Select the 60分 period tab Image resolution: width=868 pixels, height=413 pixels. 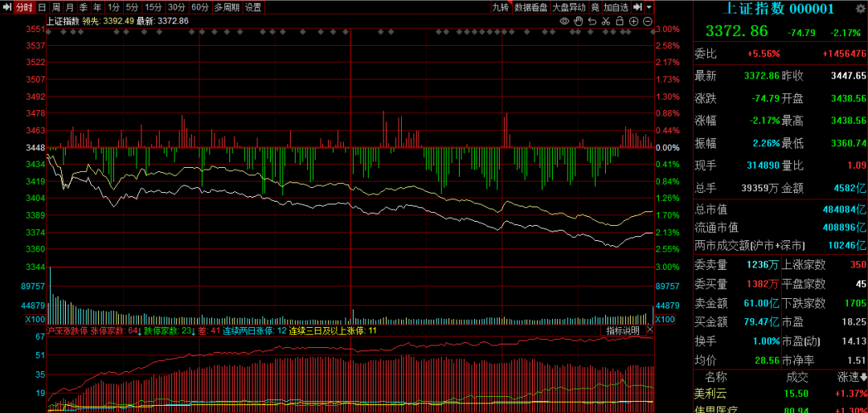point(200,7)
